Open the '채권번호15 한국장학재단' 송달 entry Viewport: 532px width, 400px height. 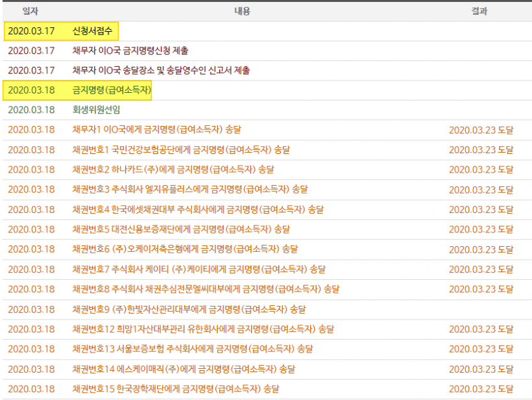tap(176, 389)
